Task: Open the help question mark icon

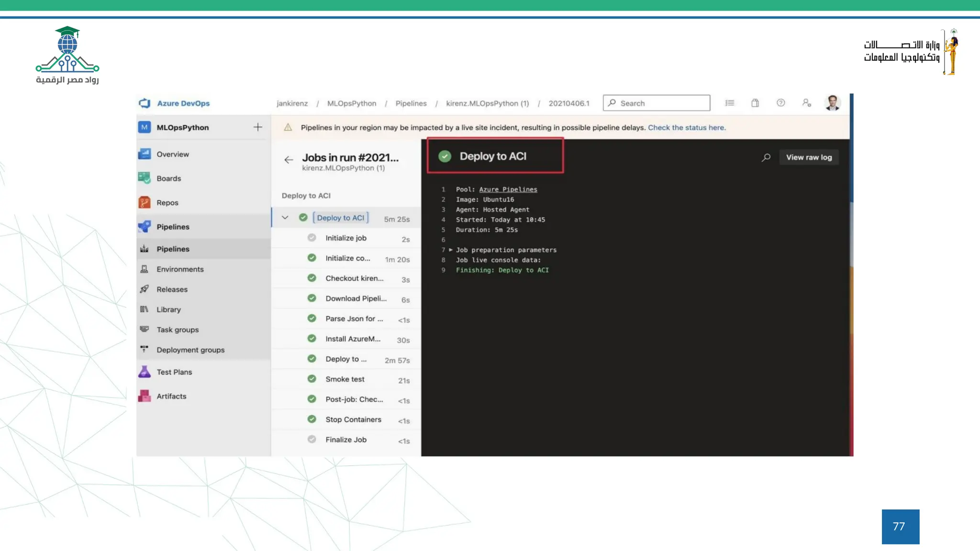Action: [x=780, y=103]
